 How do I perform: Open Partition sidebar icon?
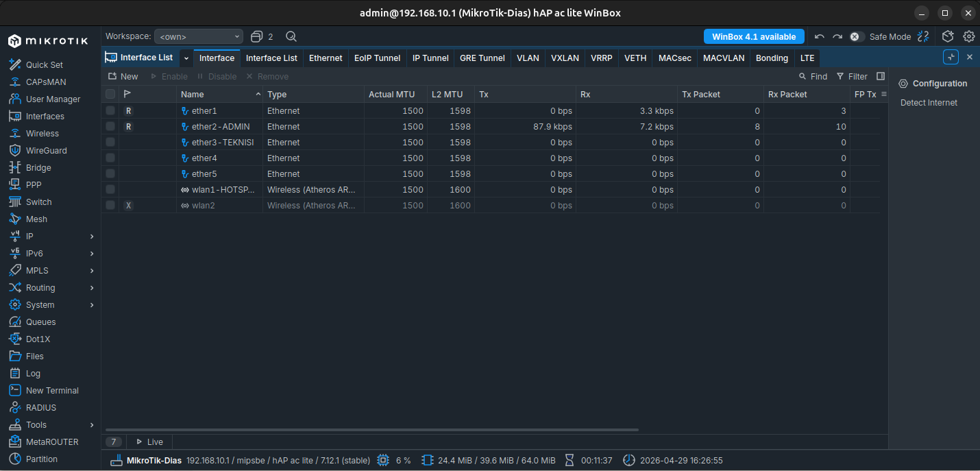coord(15,459)
